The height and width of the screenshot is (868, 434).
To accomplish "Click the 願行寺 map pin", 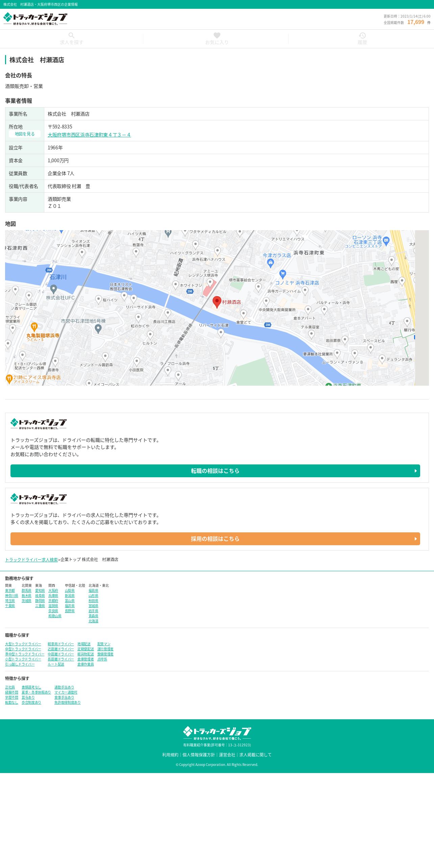I will [x=407, y=321].
